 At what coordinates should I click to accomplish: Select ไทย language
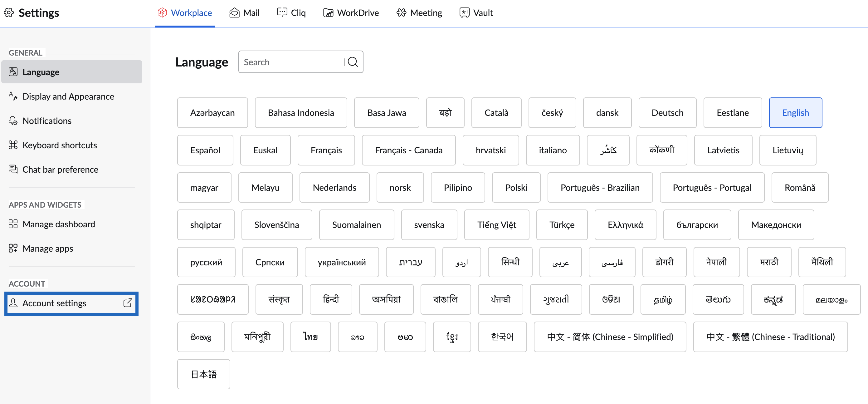(x=311, y=337)
